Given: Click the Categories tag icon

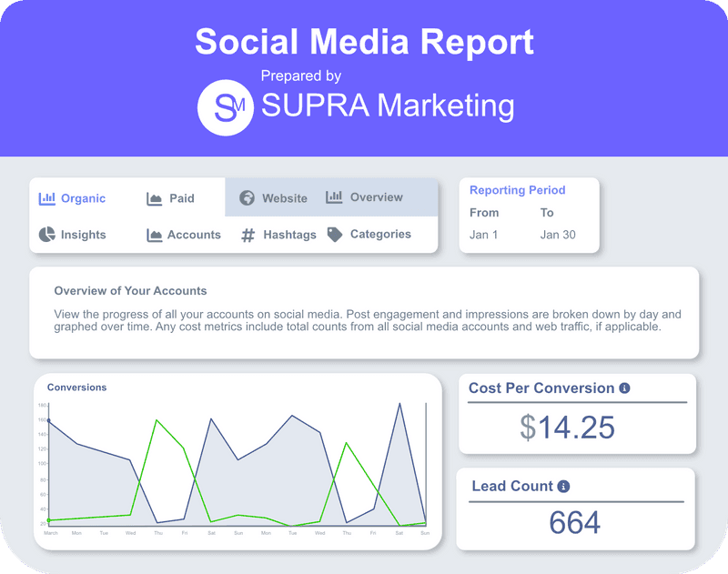Looking at the screenshot, I should click(x=335, y=235).
